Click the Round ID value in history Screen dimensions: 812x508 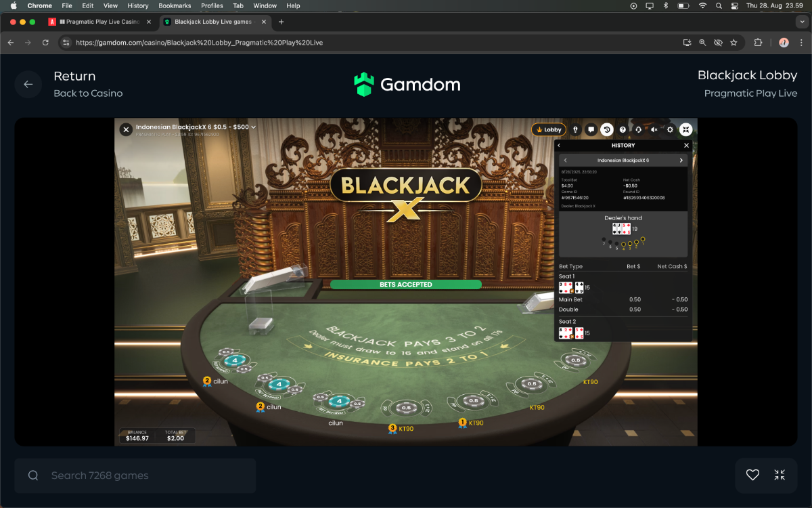coord(644,198)
